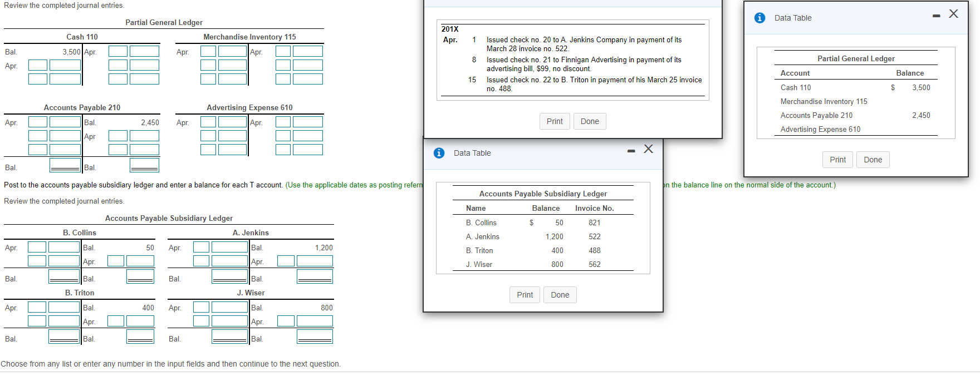
Task: Minimize the Accounts Payable Subsidiary Ledger Data Table
Action: coord(631,151)
